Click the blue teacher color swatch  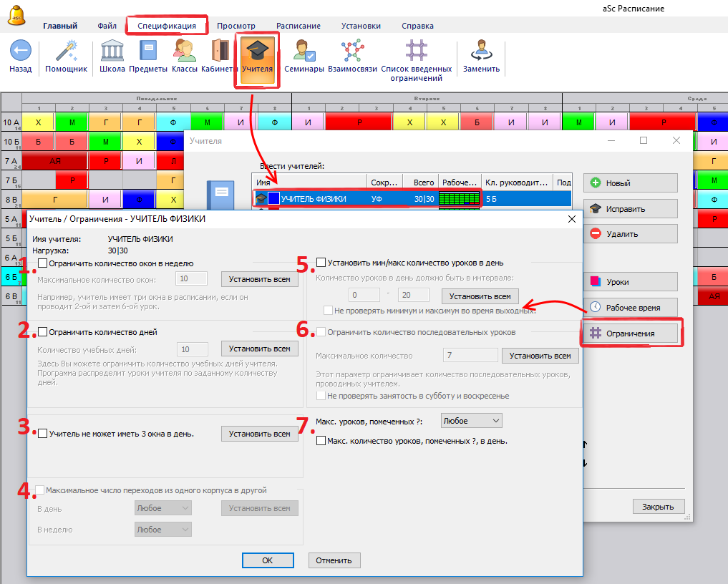[x=273, y=198]
